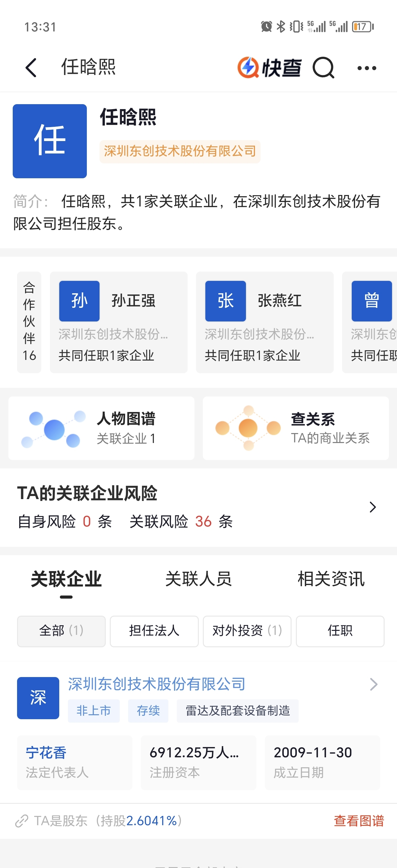Tap the orange 查关系 network icon
Screen dimensions: 397x868
click(x=248, y=428)
